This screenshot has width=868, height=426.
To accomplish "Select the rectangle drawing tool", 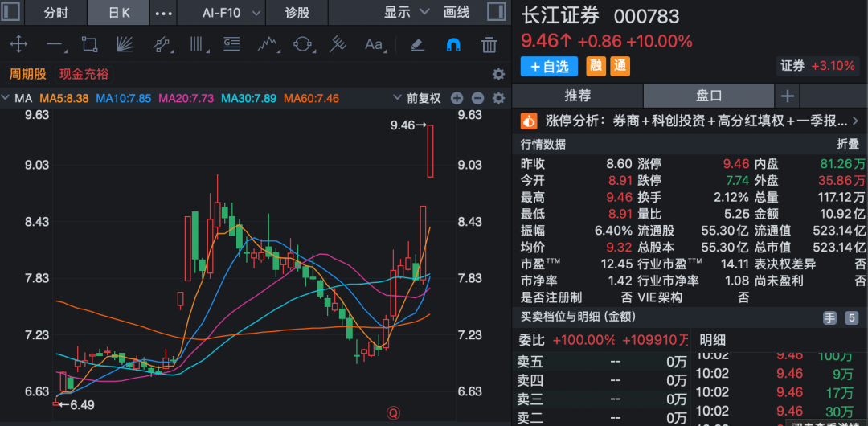I will 89,44.
